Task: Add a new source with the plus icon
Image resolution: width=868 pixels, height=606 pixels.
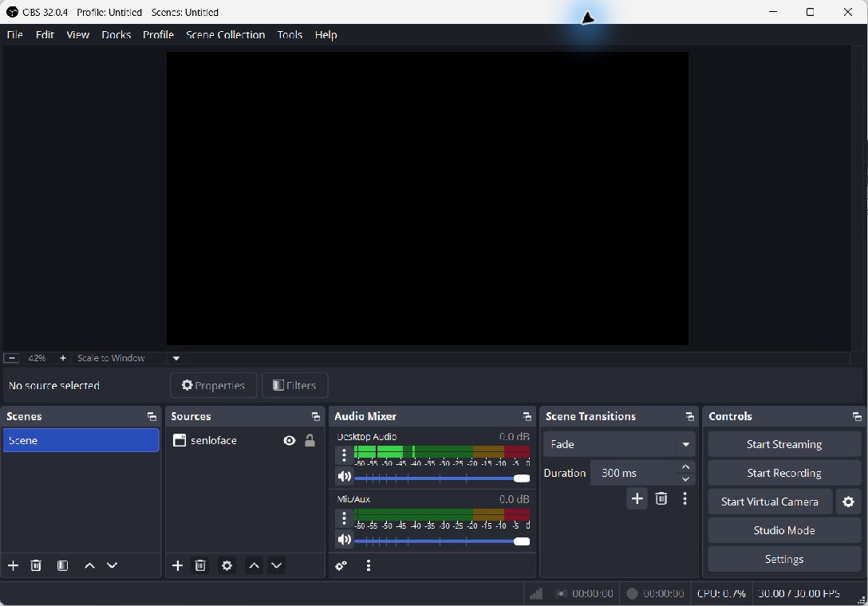Action: (177, 565)
